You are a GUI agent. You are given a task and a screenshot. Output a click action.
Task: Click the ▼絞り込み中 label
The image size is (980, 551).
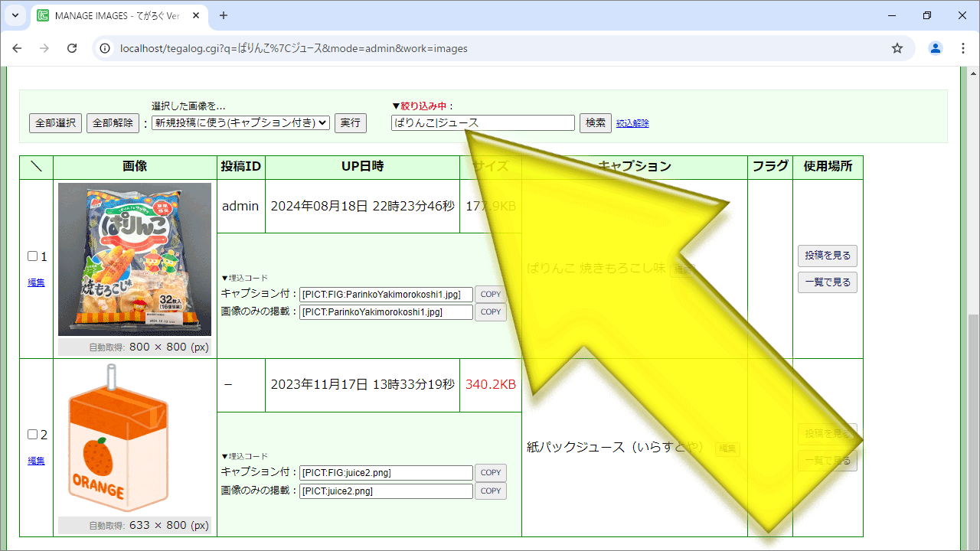423,106
